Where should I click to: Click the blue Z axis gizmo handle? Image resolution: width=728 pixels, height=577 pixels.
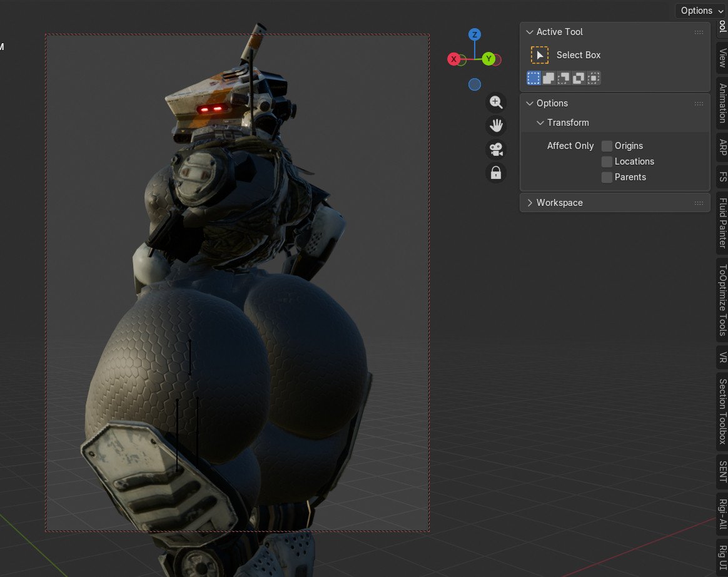[475, 34]
